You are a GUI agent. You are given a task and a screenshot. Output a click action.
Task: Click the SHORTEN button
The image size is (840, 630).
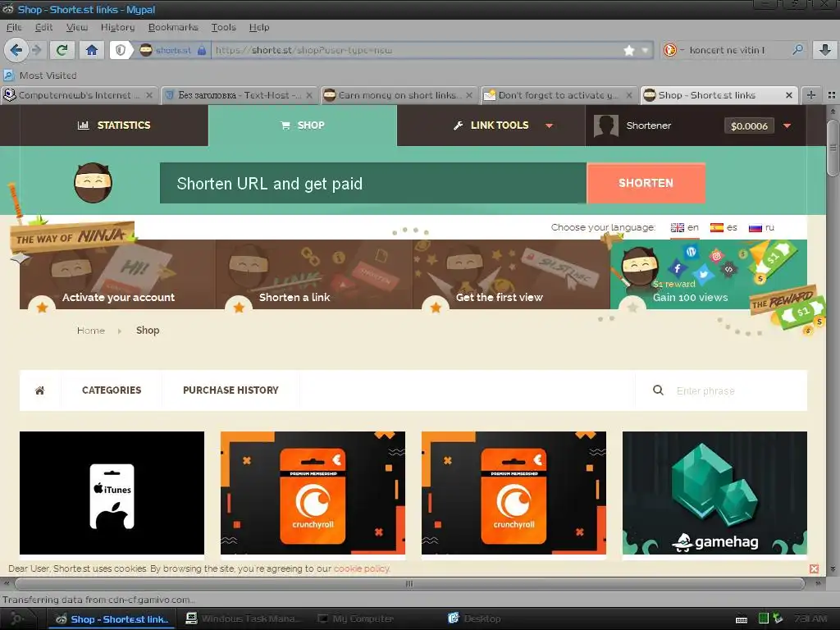click(646, 183)
